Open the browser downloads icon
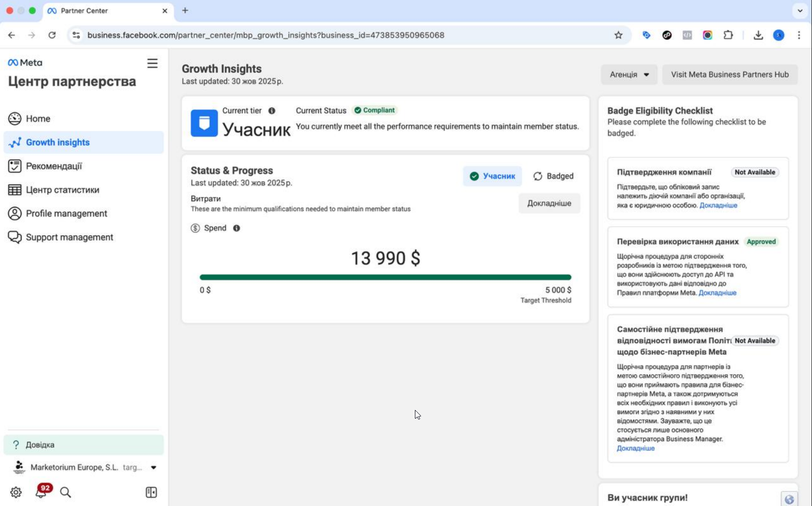812x506 pixels. click(x=758, y=35)
